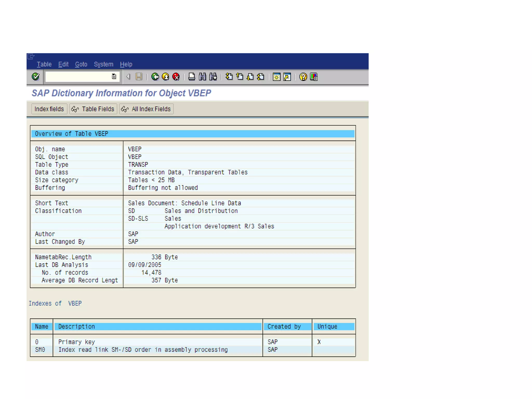Image resolution: width=532 pixels, height=399 pixels.
Task: Click the green Enter checkmark icon
Action: (36, 77)
